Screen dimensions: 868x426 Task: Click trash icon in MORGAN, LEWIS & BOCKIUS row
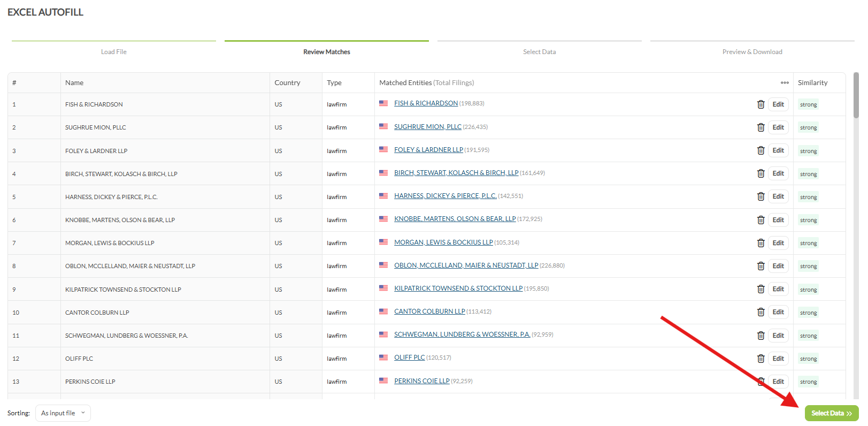(x=761, y=243)
